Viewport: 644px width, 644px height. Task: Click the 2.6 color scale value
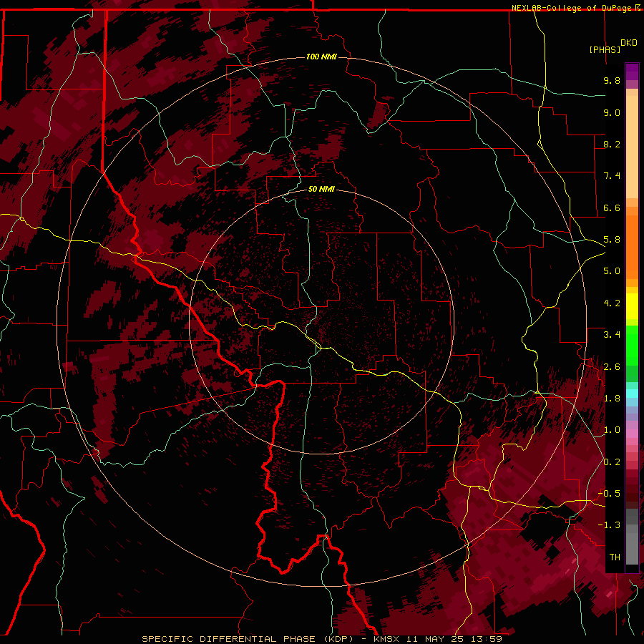tap(612, 367)
